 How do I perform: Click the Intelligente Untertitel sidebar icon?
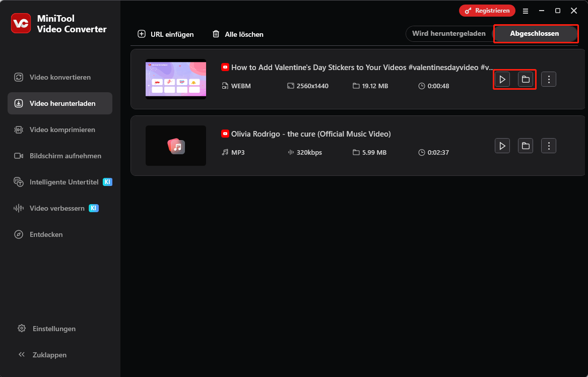pyautogui.click(x=19, y=182)
